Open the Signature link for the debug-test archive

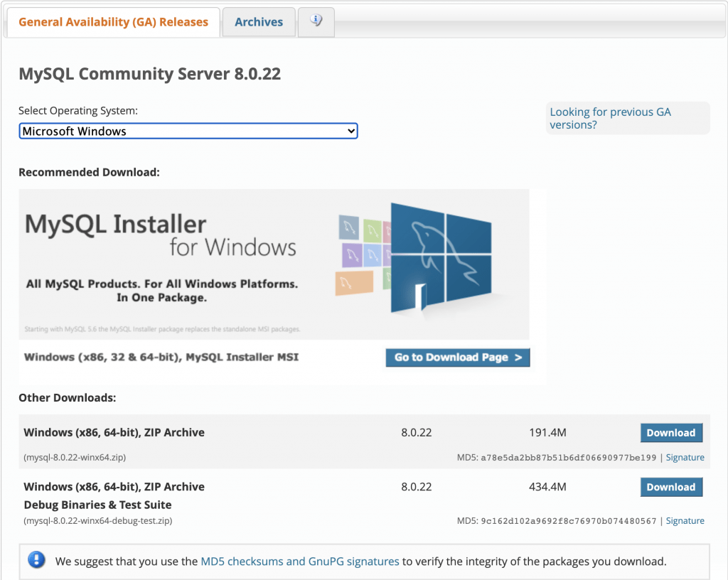coord(685,520)
